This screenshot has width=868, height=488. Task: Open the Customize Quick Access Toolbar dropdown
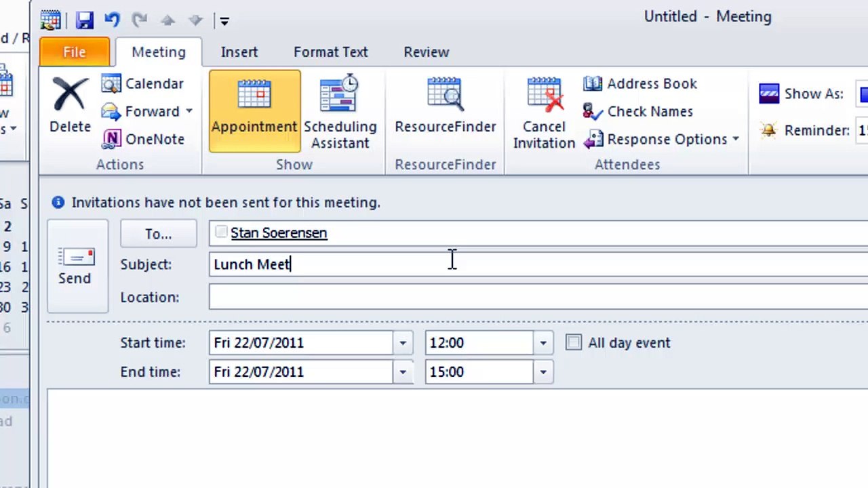click(224, 21)
